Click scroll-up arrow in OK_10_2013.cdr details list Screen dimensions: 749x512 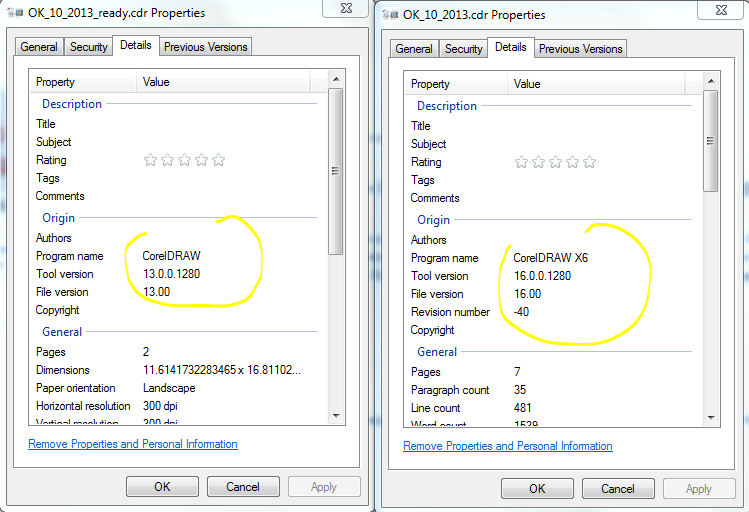tap(711, 81)
